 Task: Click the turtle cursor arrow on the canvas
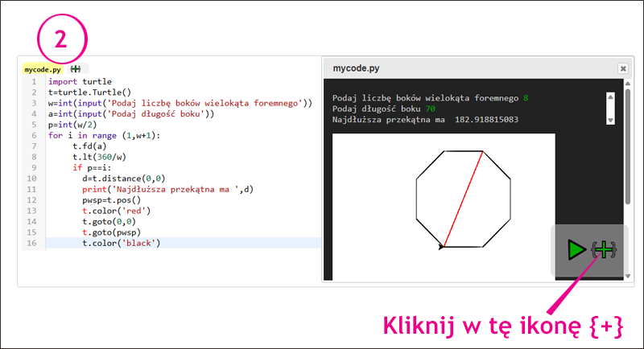tap(440, 247)
